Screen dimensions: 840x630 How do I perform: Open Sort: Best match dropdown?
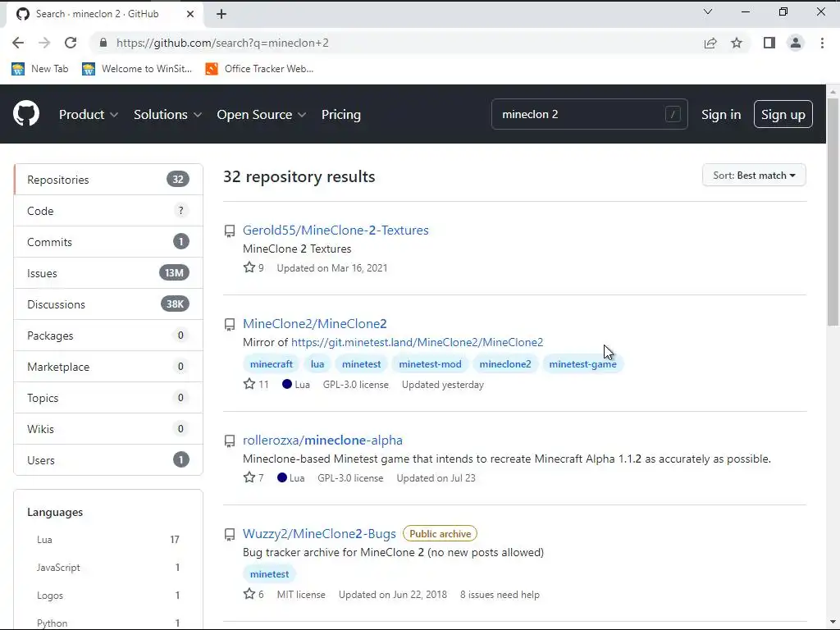(x=754, y=176)
